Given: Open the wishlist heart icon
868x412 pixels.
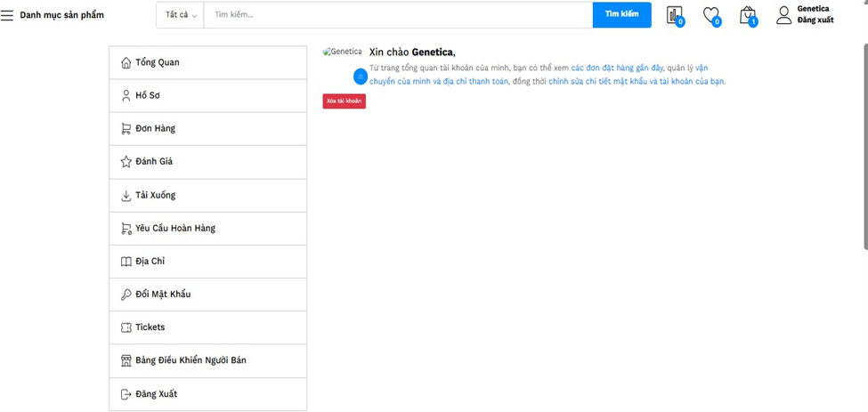Looking at the screenshot, I should 710,15.
